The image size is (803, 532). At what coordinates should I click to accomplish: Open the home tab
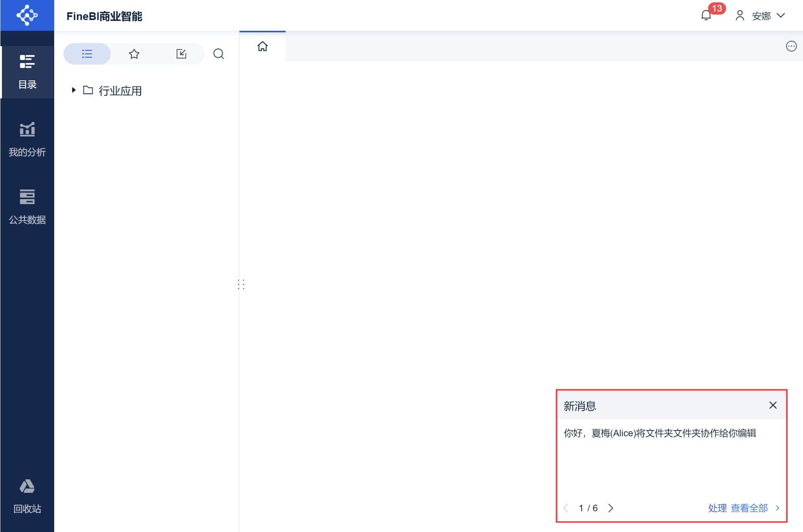pyautogui.click(x=263, y=47)
